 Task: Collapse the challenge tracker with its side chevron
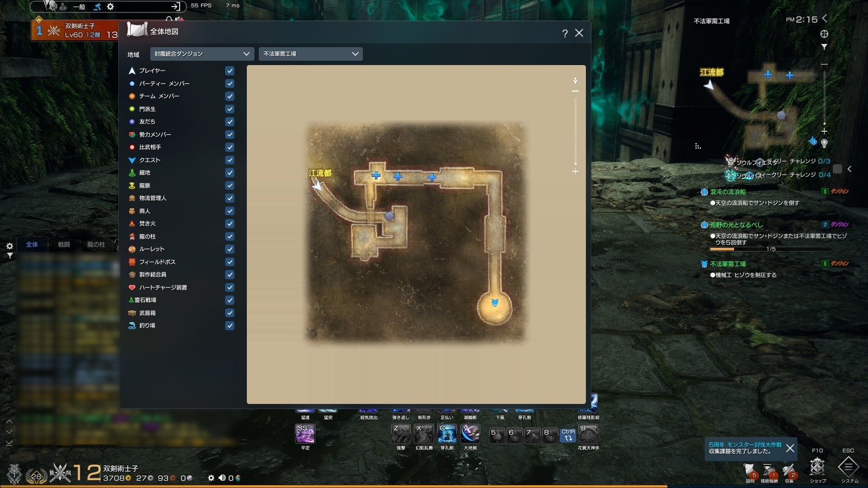click(x=849, y=169)
